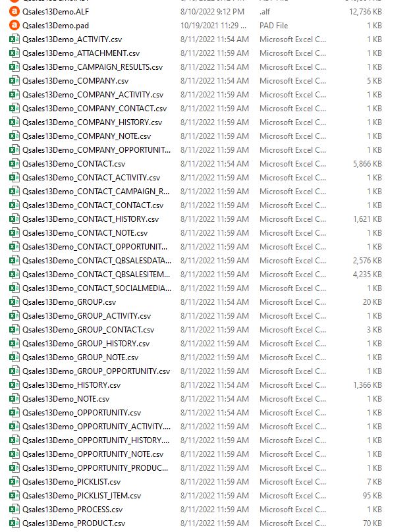The image size is (411, 532).
Task: Select truncated file name Qsales13Demo_OPPORTUNITY_PRODUC...
Action: (x=96, y=468)
